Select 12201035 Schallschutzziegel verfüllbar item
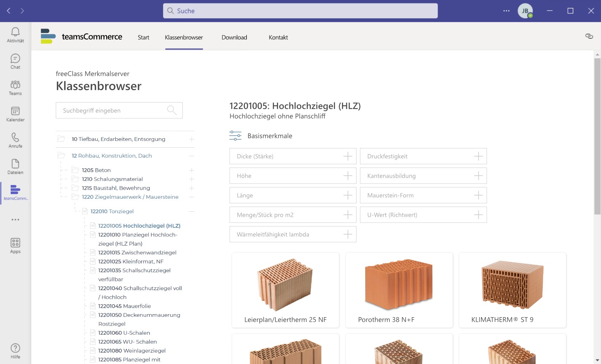Viewport: 601px width, 364px height. pyautogui.click(x=134, y=275)
